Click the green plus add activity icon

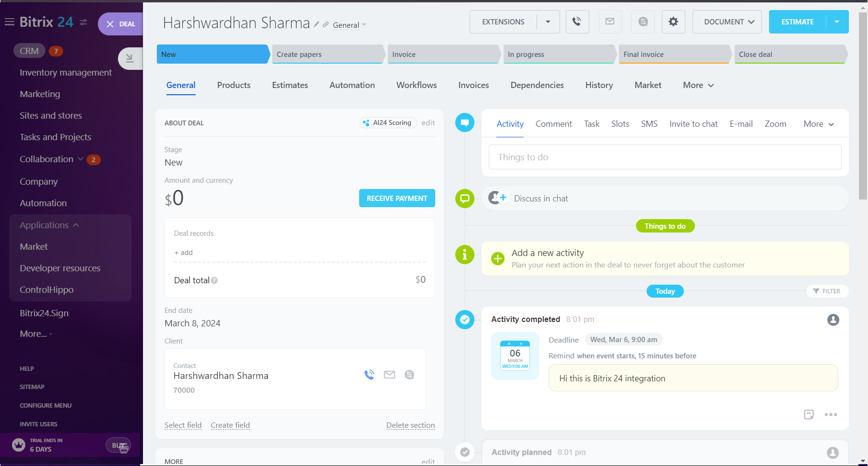pos(497,258)
